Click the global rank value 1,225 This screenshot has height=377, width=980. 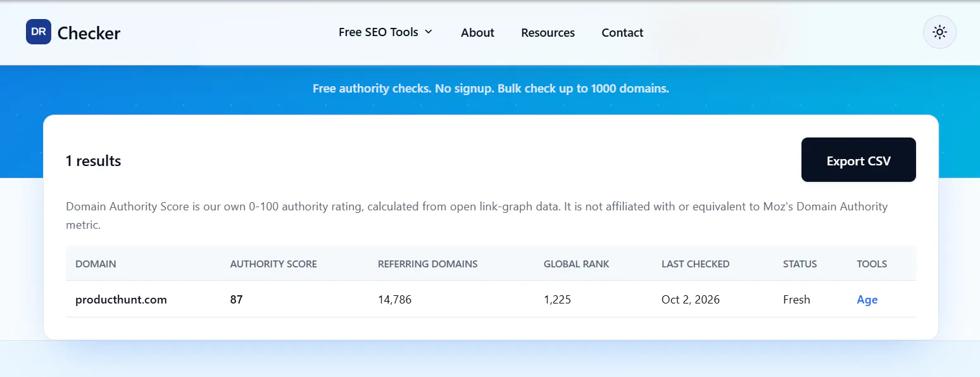point(557,300)
